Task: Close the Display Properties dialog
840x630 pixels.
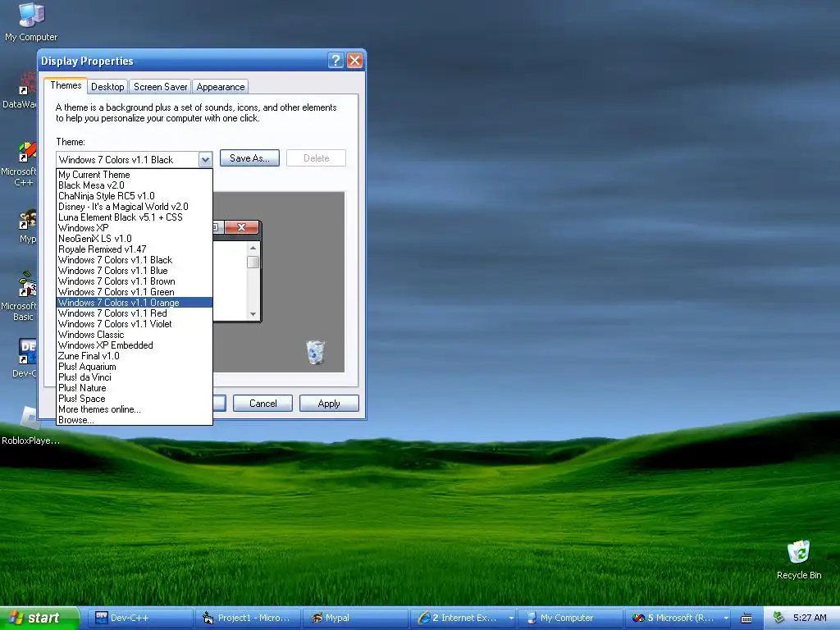Action: point(354,60)
